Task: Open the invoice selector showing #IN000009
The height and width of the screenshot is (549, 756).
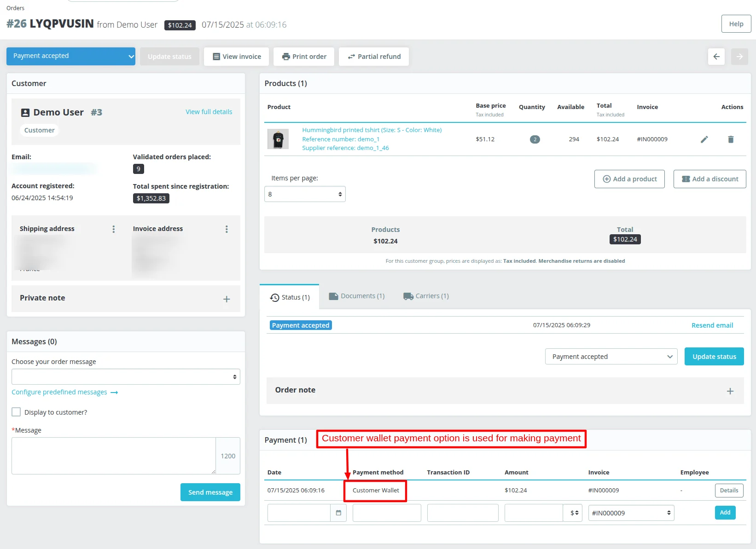Action: 631,513
